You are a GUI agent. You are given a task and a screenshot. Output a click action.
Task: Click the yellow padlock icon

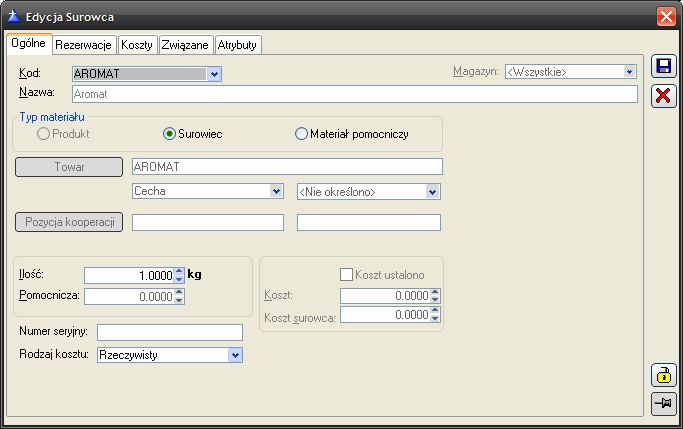[664, 375]
